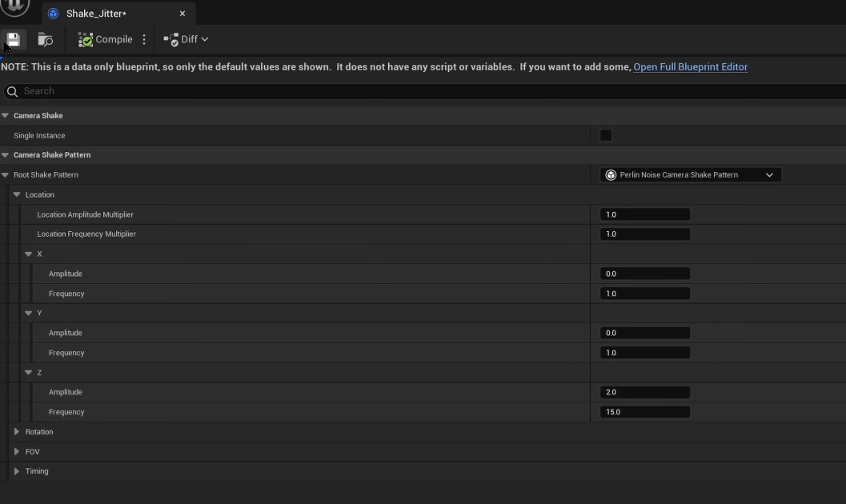Edit the Location Frequency Multiplier value
Image resolution: width=846 pixels, height=504 pixels.
click(x=645, y=234)
